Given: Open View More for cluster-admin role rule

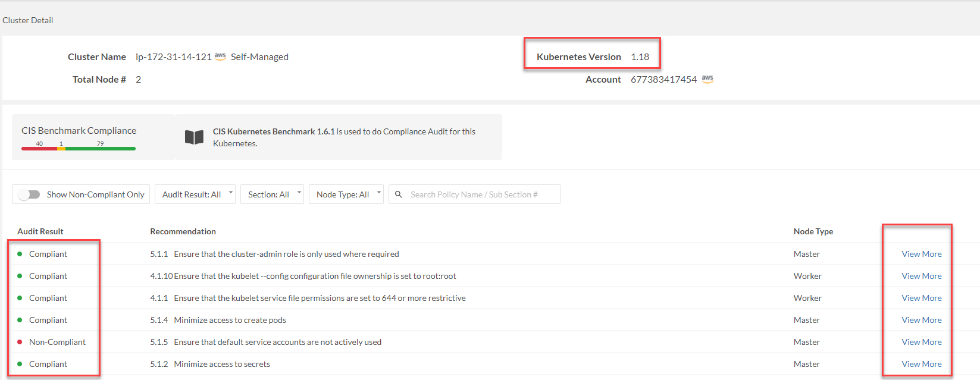Looking at the screenshot, I should [x=921, y=254].
